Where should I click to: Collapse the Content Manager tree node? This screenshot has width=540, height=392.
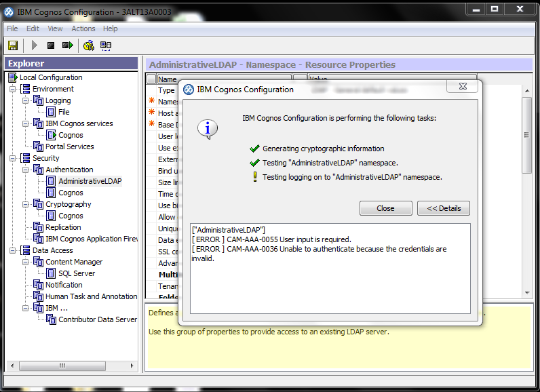click(26, 262)
